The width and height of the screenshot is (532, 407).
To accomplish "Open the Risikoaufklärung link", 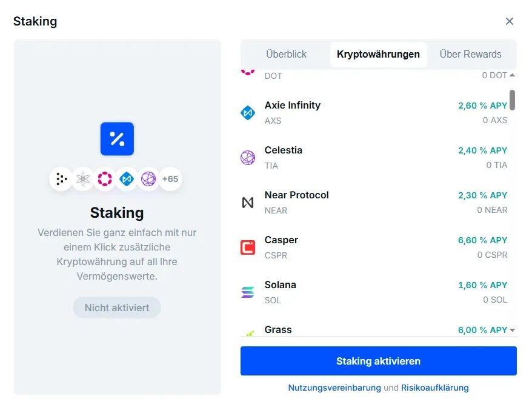I will click(x=434, y=388).
